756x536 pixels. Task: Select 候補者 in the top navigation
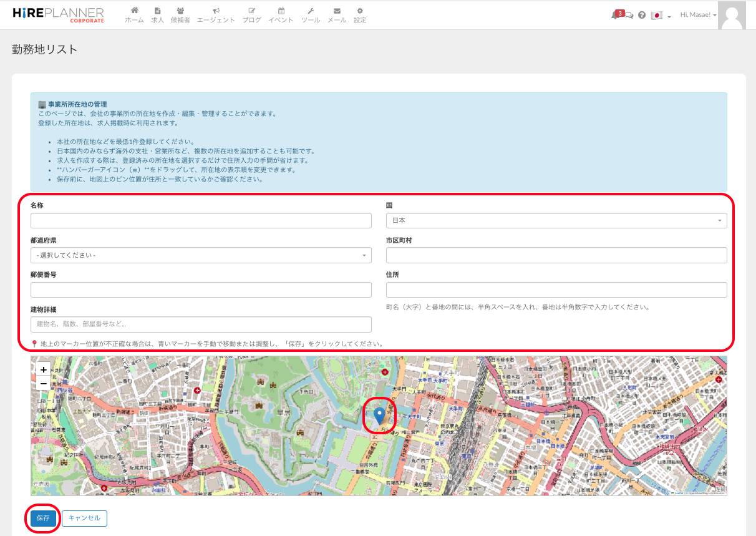pyautogui.click(x=180, y=15)
